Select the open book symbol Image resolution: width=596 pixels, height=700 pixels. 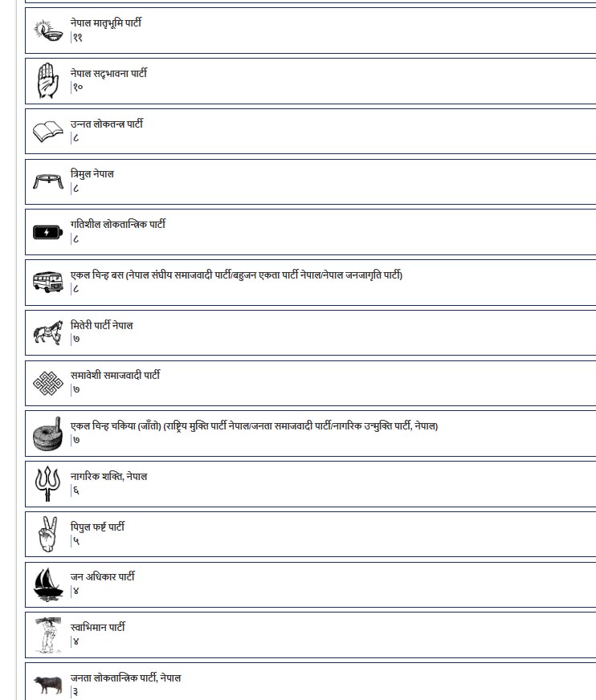[47, 131]
